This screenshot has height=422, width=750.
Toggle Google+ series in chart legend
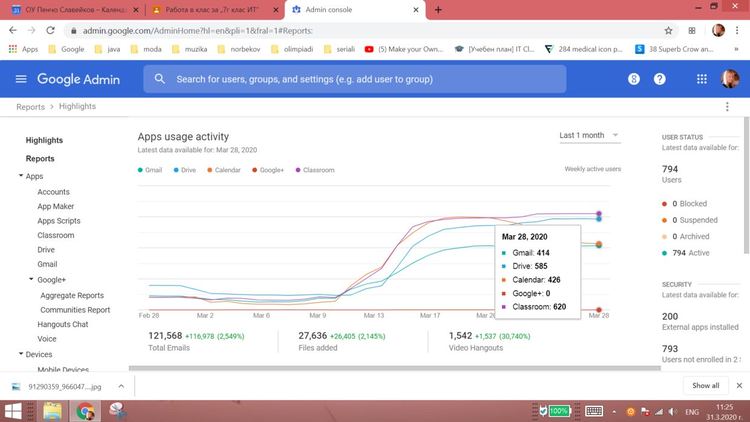pyautogui.click(x=268, y=170)
